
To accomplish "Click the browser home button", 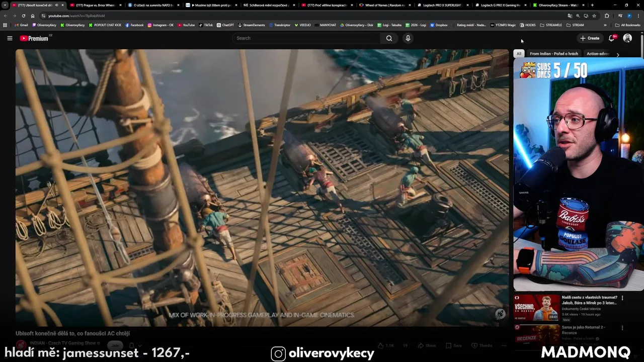I will tap(33, 16).
